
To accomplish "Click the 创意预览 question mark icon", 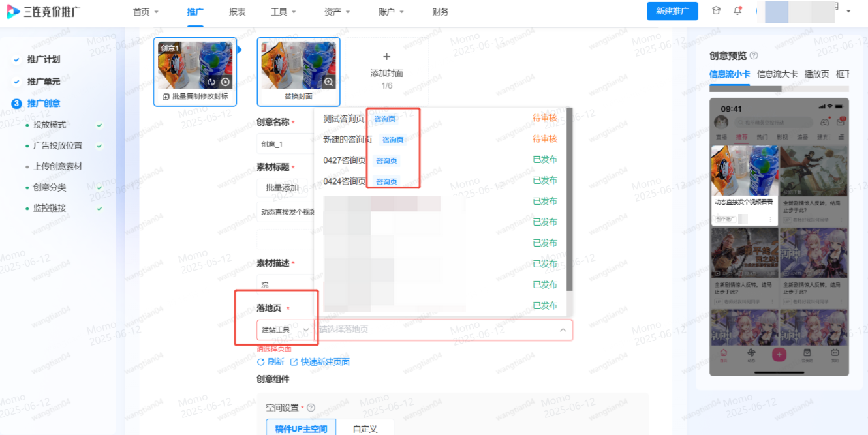I will point(754,55).
